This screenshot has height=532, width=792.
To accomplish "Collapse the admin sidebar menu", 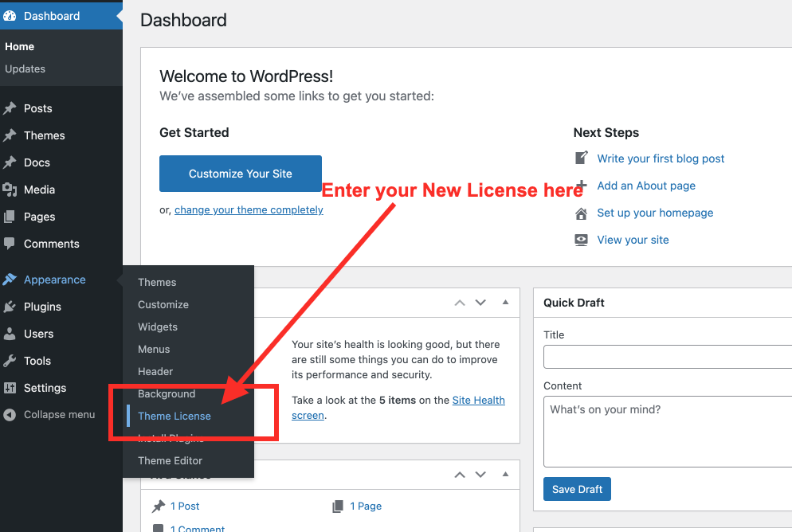I will [49, 415].
